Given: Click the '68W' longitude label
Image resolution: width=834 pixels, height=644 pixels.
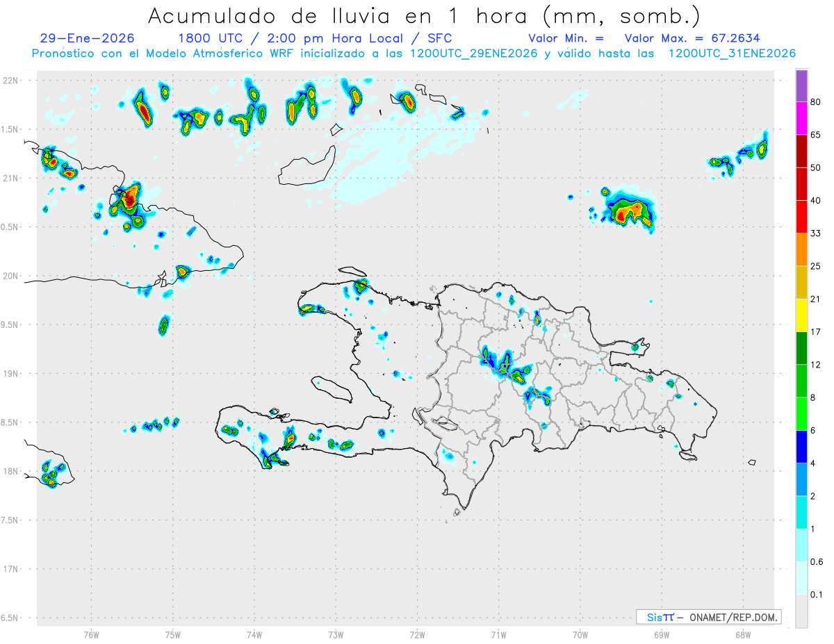Looking at the screenshot, I should tap(743, 635).
